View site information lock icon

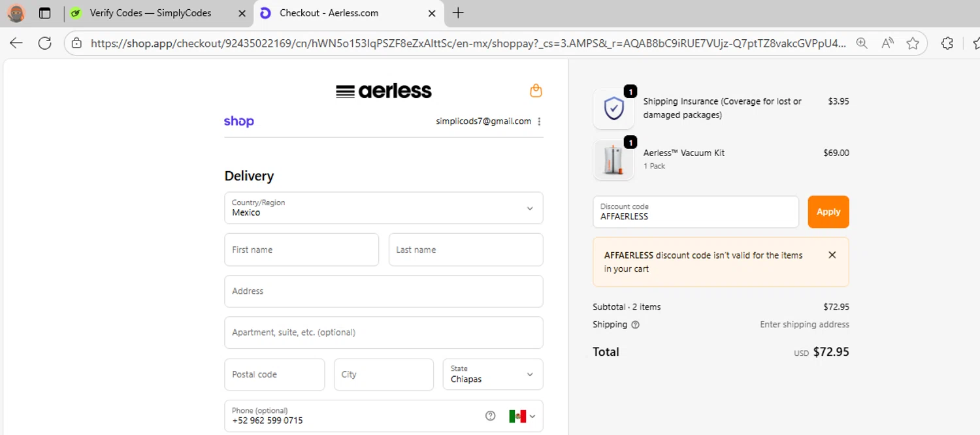click(x=76, y=43)
